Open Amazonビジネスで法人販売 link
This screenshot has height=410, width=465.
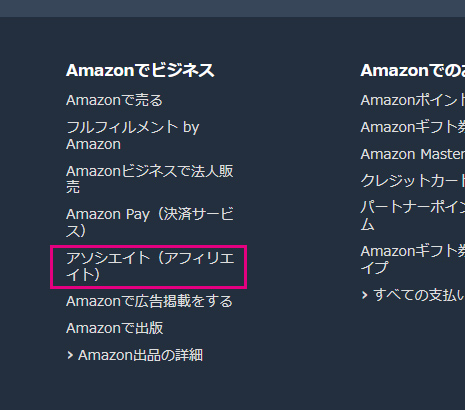coord(150,179)
